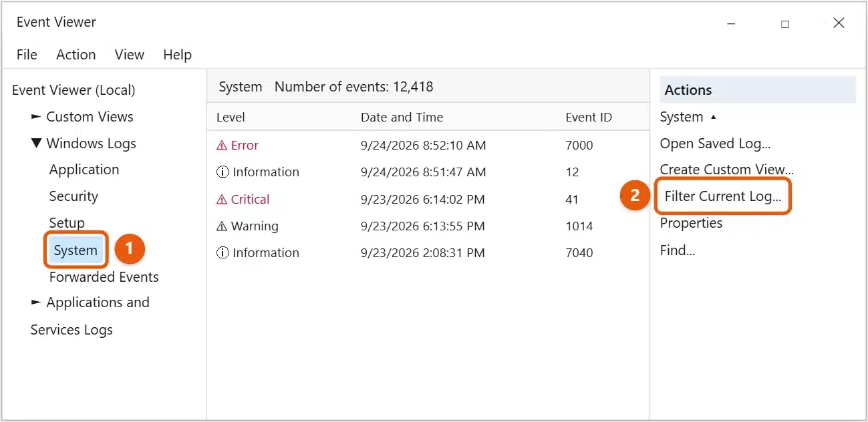Close the Event Viewer window
This screenshot has width=868, height=422.
(839, 23)
